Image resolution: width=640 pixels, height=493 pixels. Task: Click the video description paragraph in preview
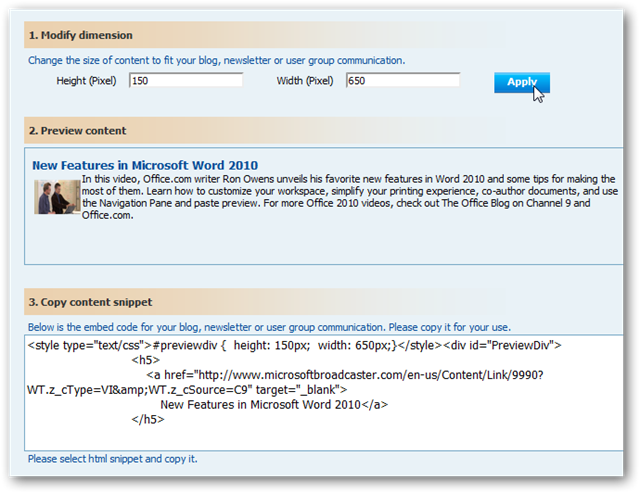tap(349, 197)
